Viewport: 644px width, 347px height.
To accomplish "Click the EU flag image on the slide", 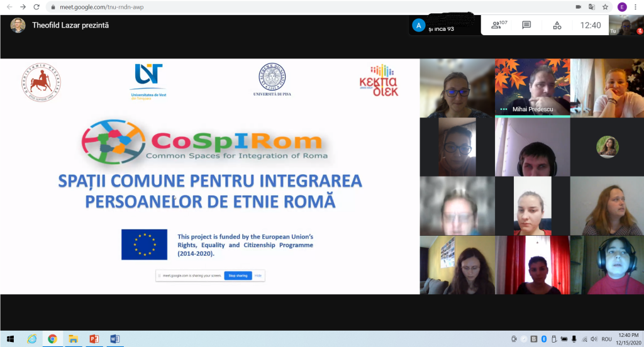I will [144, 245].
